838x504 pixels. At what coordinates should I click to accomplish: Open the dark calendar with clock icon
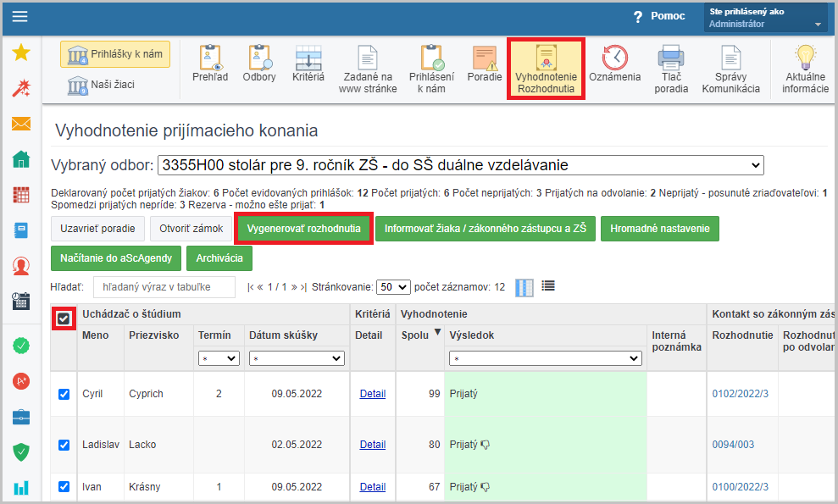(x=21, y=301)
